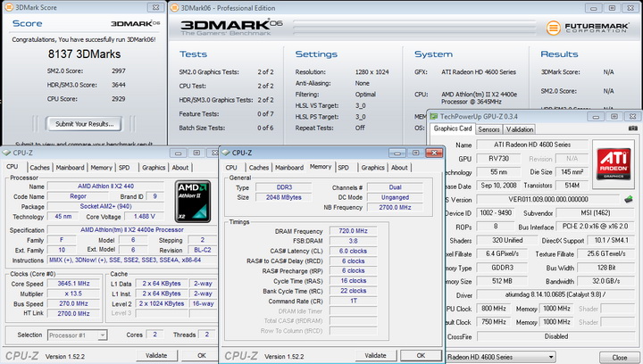This screenshot has height=364, width=643.
Task: Open About tab in left CPU-Z window
Action: (180, 168)
